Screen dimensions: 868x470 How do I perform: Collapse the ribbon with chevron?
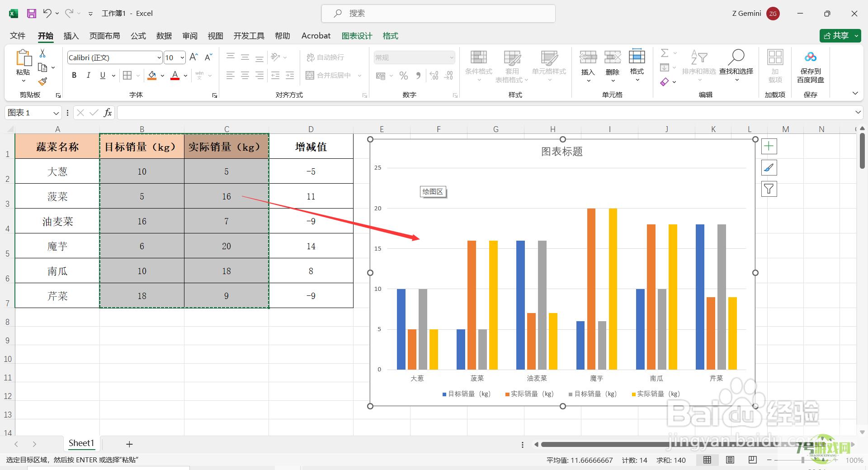[x=855, y=93]
